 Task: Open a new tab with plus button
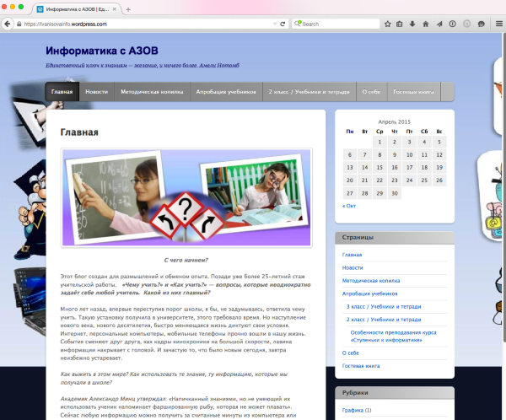point(128,9)
